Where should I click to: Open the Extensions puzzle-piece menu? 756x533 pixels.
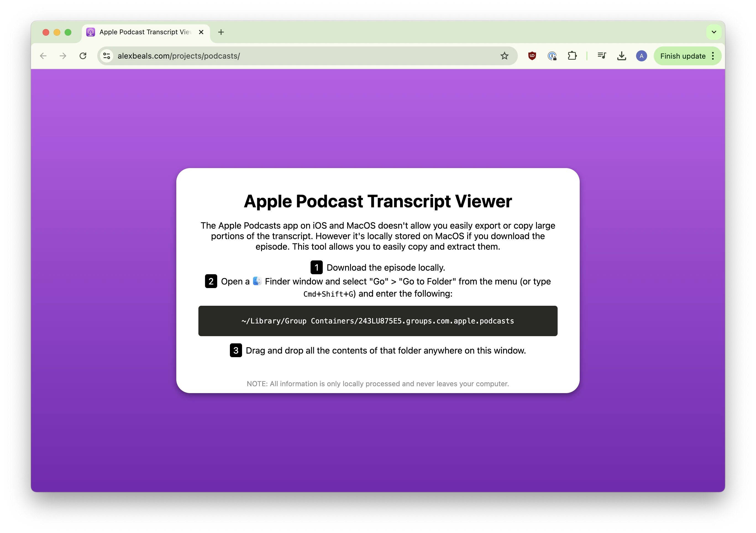pos(572,56)
